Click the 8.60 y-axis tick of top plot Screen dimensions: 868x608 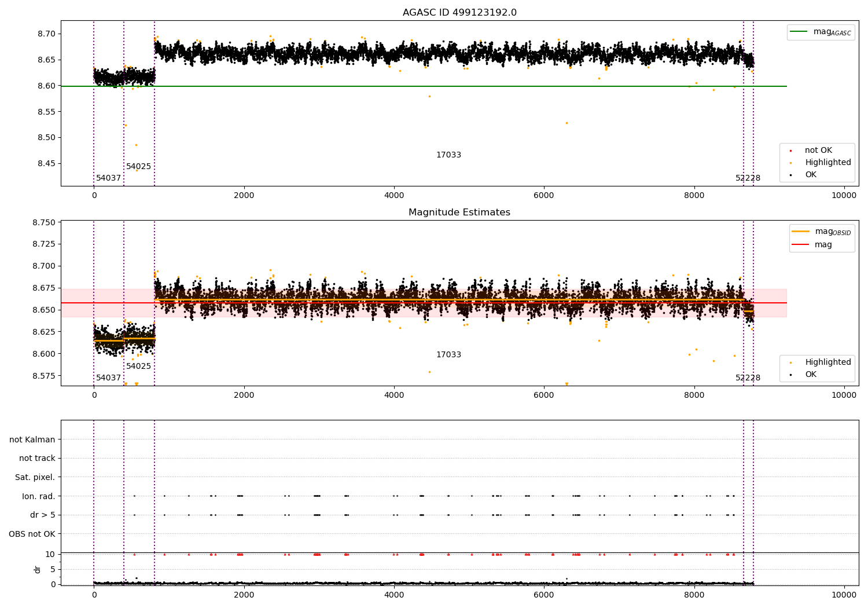[x=46, y=86]
